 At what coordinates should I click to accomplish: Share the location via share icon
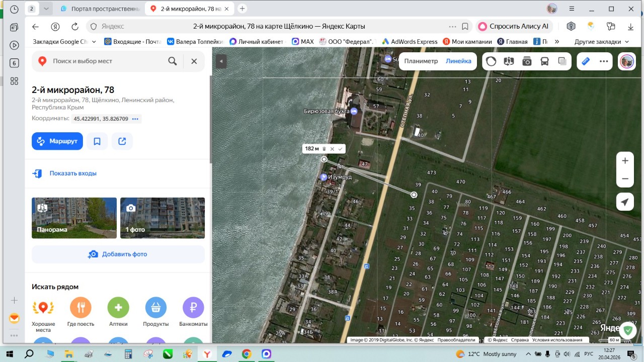(x=122, y=141)
